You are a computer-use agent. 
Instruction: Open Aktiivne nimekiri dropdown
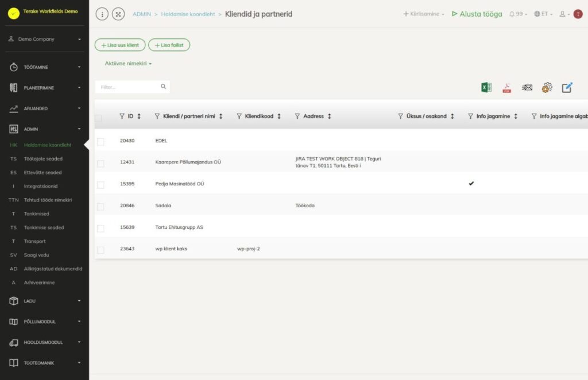click(x=128, y=63)
